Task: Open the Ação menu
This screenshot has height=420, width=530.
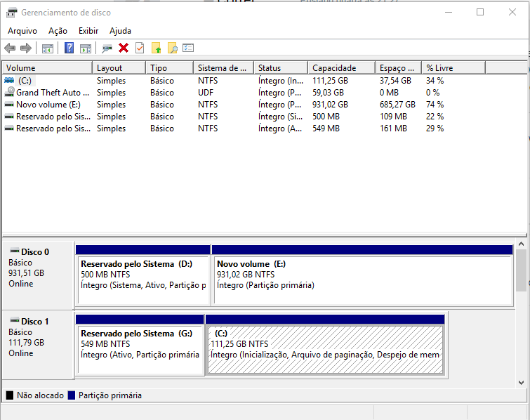Action: point(58,31)
